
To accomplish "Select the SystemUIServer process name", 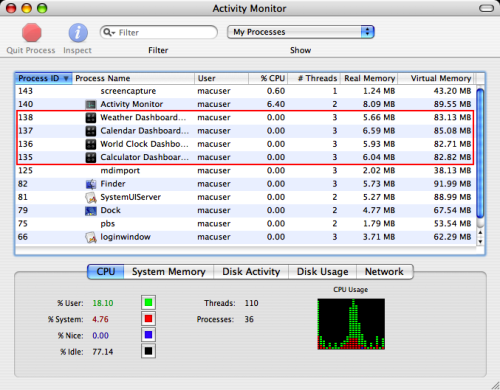I will (131, 197).
